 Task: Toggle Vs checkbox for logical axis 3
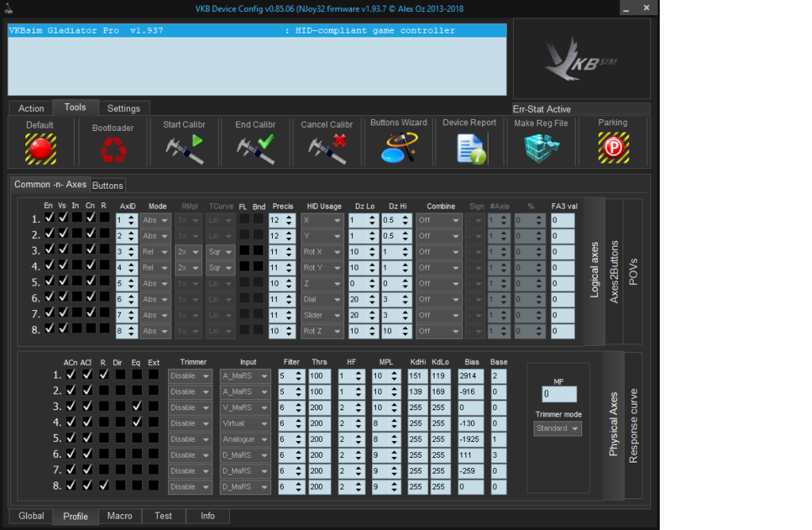tap(63, 250)
